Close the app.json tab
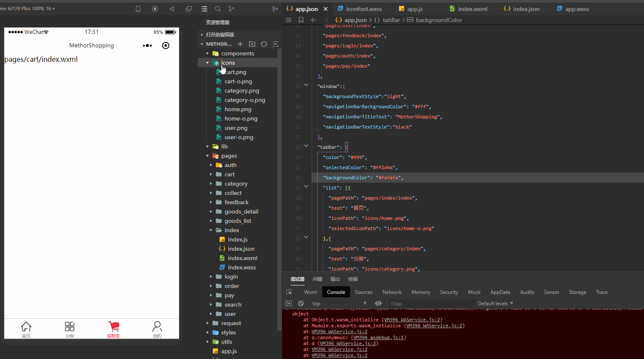 (x=326, y=9)
